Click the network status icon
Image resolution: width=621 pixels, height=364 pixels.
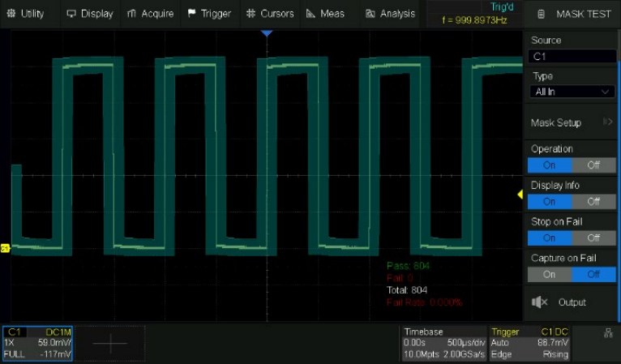(x=608, y=333)
